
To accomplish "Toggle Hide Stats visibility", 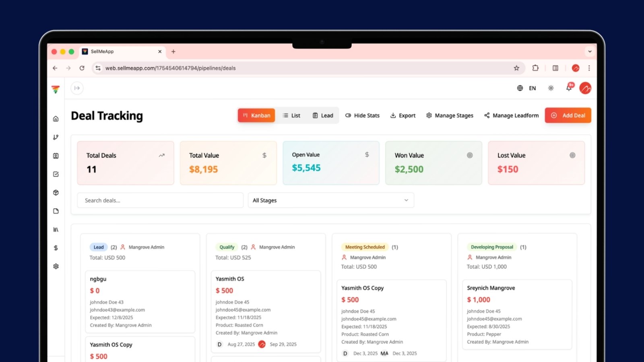I will [362, 115].
